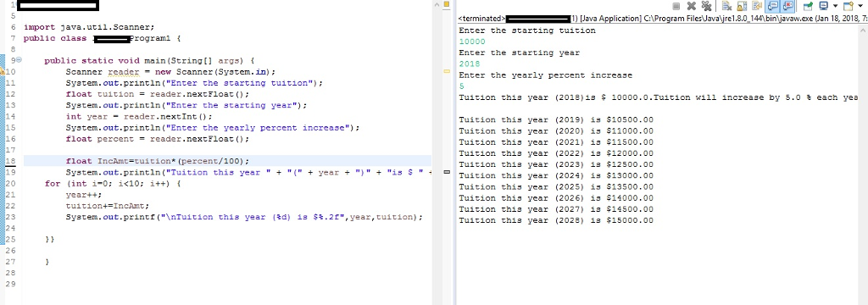Open the Open Console dropdown arrow
Screen dimensions: 868x305
tap(860, 6)
